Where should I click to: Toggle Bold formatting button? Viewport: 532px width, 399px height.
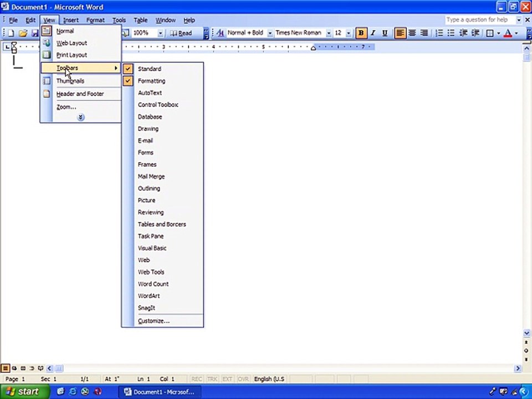361,33
